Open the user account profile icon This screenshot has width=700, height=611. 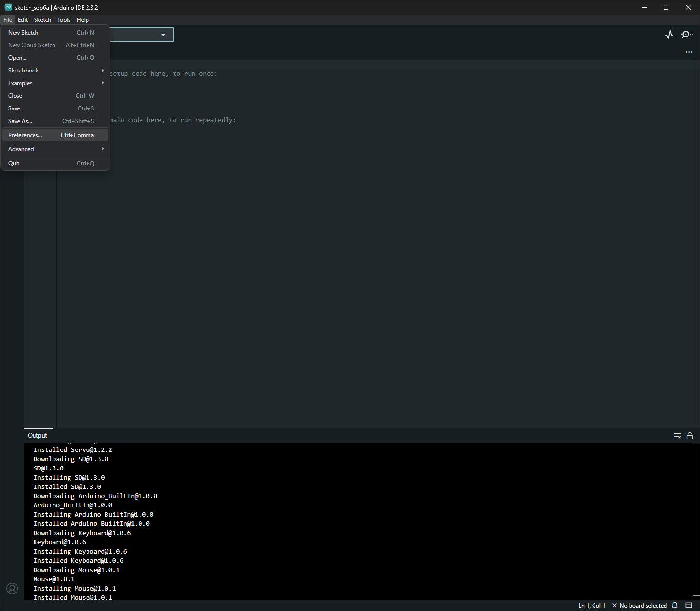[x=12, y=589]
